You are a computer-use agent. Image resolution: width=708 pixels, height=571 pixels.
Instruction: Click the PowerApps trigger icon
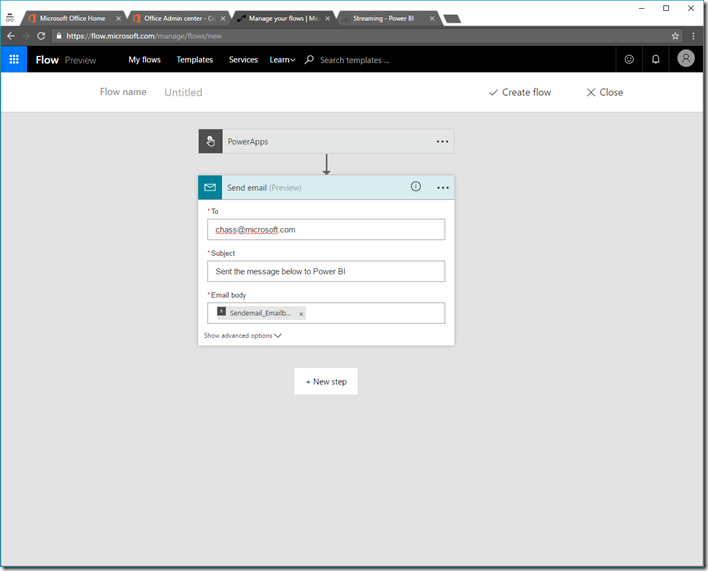pyautogui.click(x=210, y=142)
